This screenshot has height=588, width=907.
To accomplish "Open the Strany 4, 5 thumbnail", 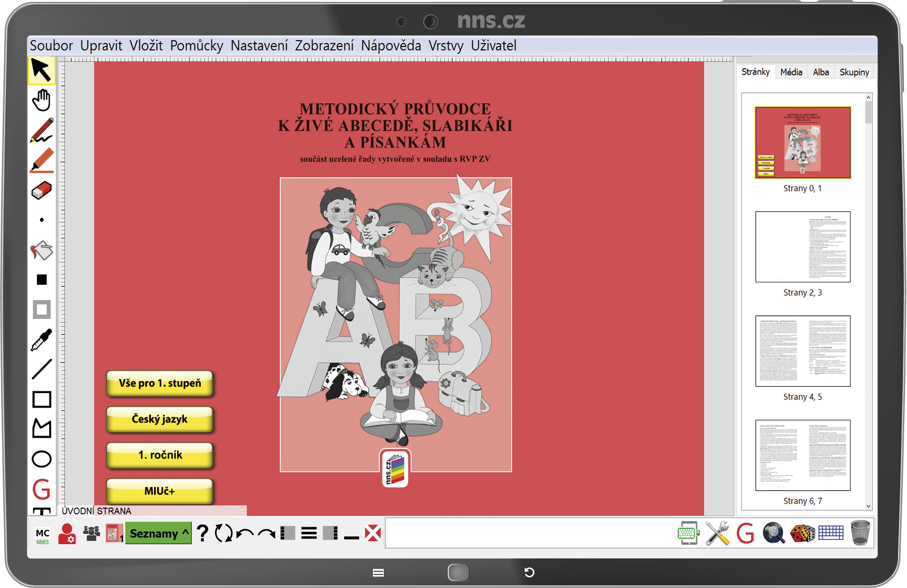I will pos(802,351).
